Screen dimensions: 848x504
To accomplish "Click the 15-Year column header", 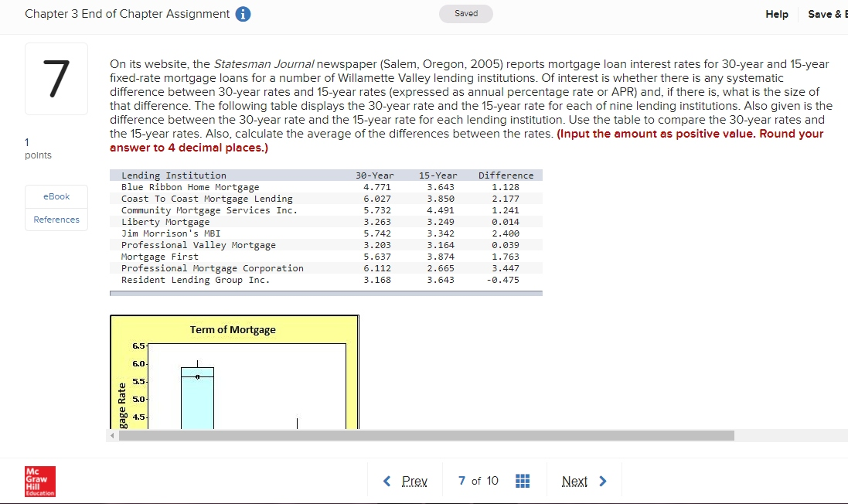I will point(438,175).
